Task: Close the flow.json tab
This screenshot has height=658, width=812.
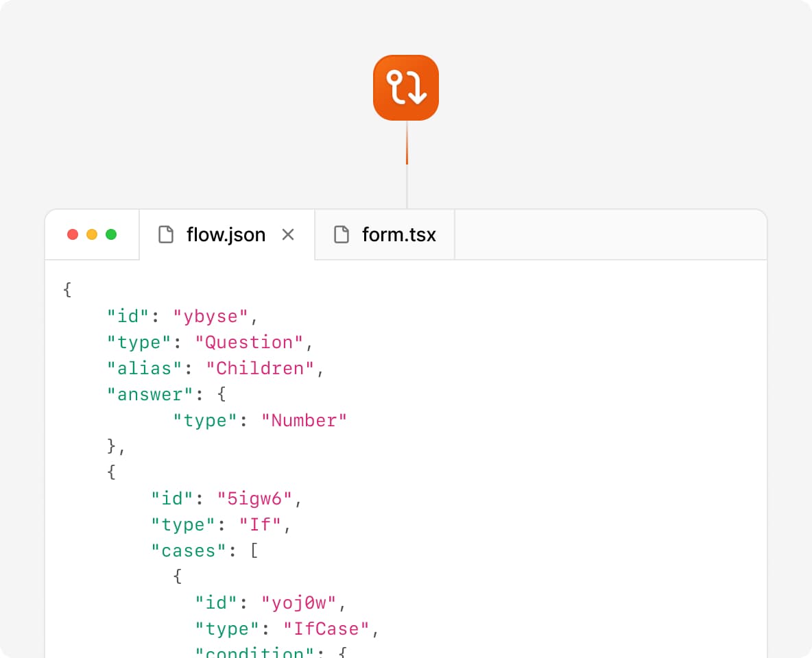Action: click(288, 235)
